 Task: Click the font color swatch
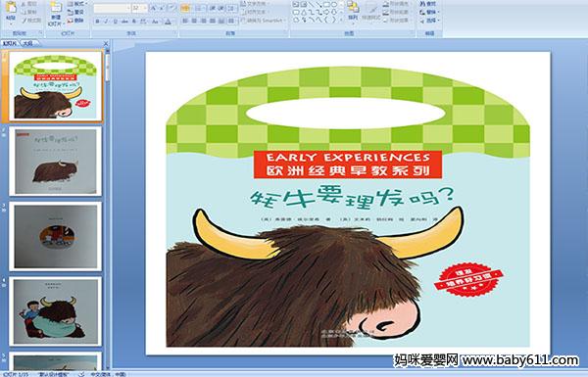click(x=168, y=22)
